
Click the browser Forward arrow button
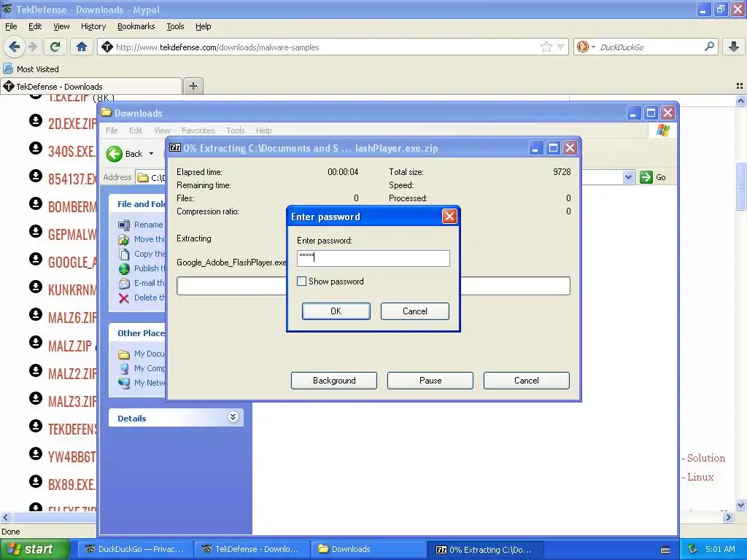click(32, 47)
